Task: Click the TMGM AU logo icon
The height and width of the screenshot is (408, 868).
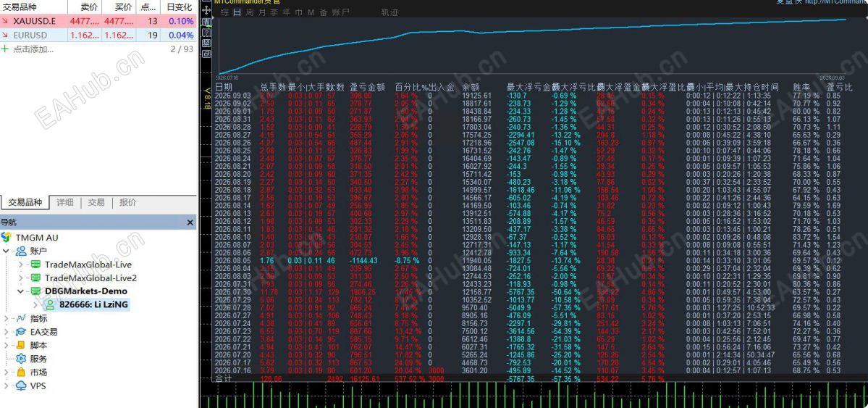Action: point(7,237)
